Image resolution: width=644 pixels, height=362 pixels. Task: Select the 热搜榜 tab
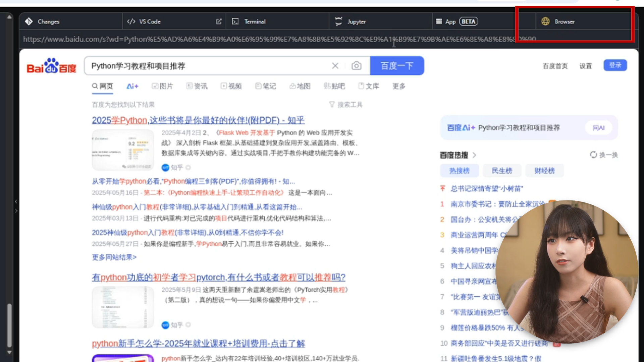460,171
